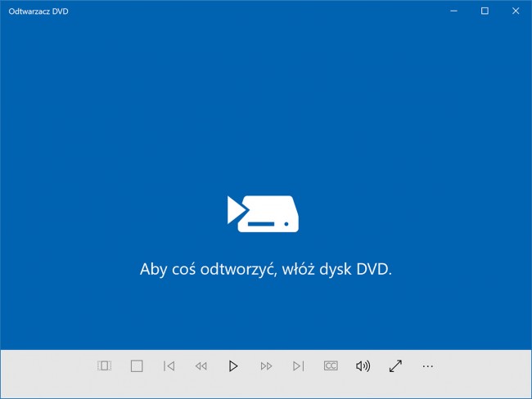Skip to previous chapter
Screen dimensions: 532x399
(169, 365)
